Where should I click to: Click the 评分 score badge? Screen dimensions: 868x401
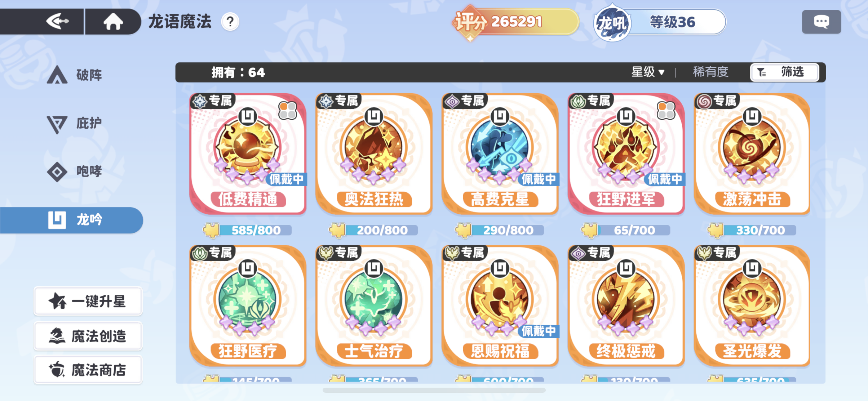tap(515, 22)
